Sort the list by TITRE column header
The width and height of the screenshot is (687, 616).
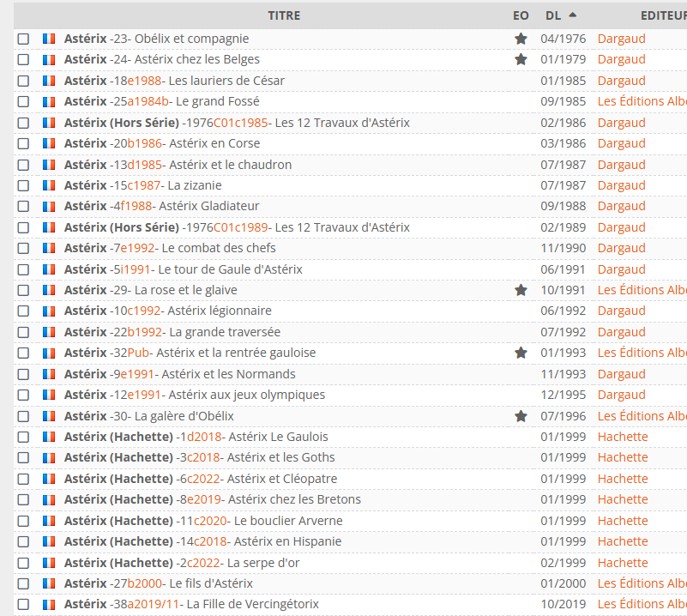[x=284, y=15]
